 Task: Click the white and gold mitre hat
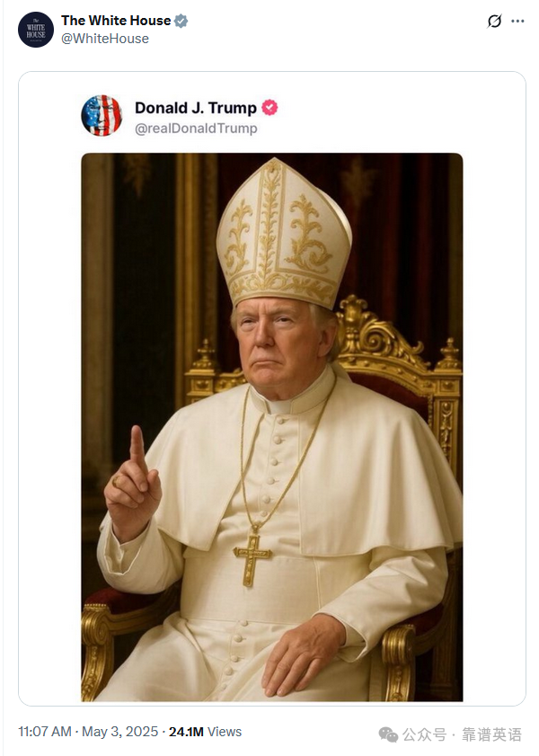point(284,234)
